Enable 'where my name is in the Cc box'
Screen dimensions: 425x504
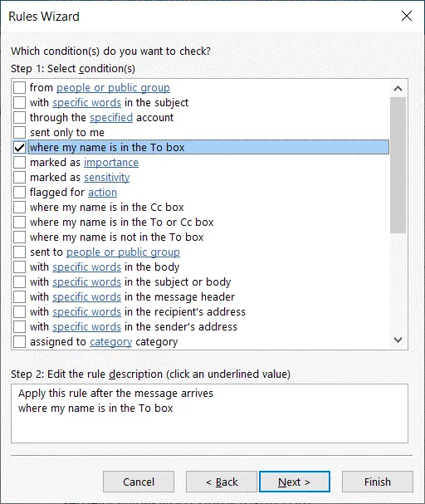pyautogui.click(x=19, y=207)
